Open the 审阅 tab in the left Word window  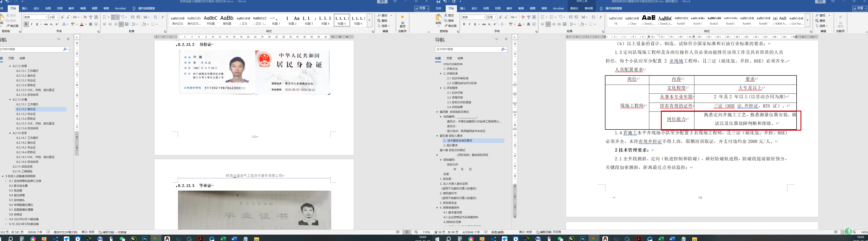[83, 8]
